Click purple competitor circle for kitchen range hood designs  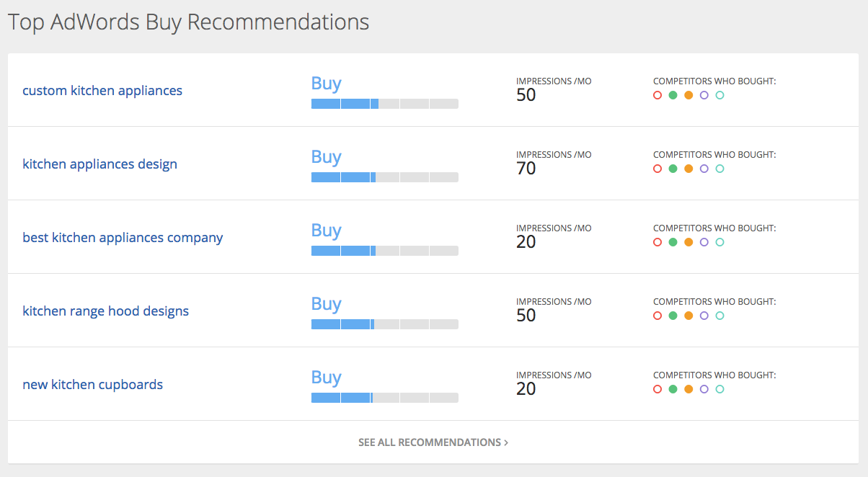pos(704,316)
